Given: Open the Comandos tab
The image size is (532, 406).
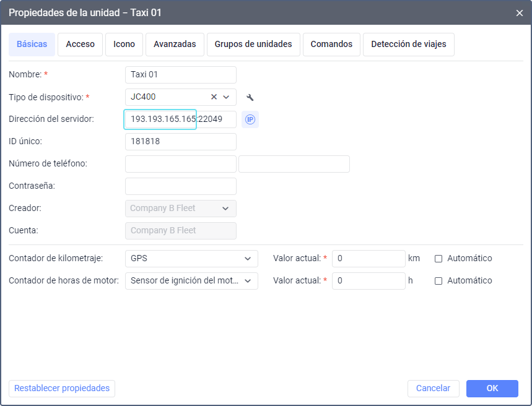Looking at the screenshot, I should [x=331, y=45].
